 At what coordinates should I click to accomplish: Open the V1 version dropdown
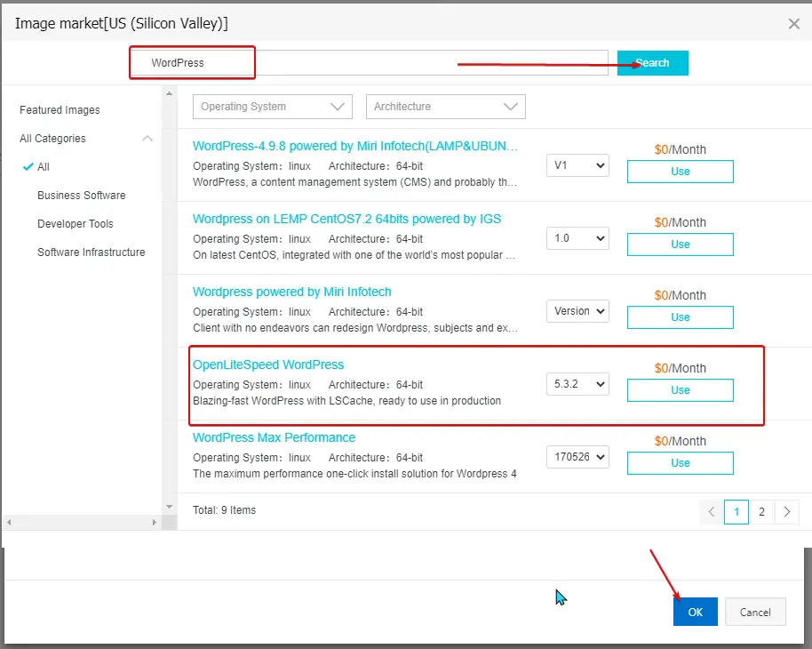coord(577,165)
